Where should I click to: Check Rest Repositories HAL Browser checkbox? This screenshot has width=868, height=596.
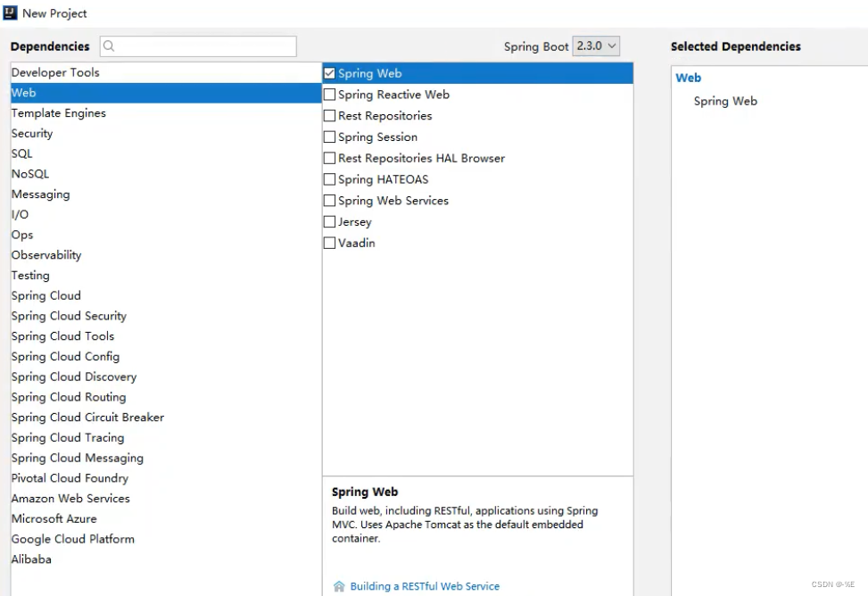pyautogui.click(x=329, y=158)
